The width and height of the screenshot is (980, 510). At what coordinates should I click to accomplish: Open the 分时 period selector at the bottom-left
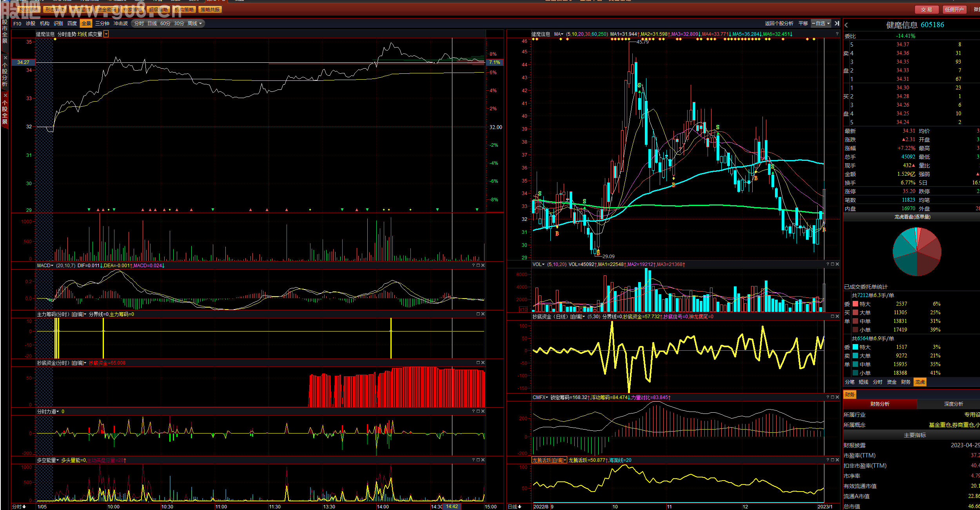19,506
